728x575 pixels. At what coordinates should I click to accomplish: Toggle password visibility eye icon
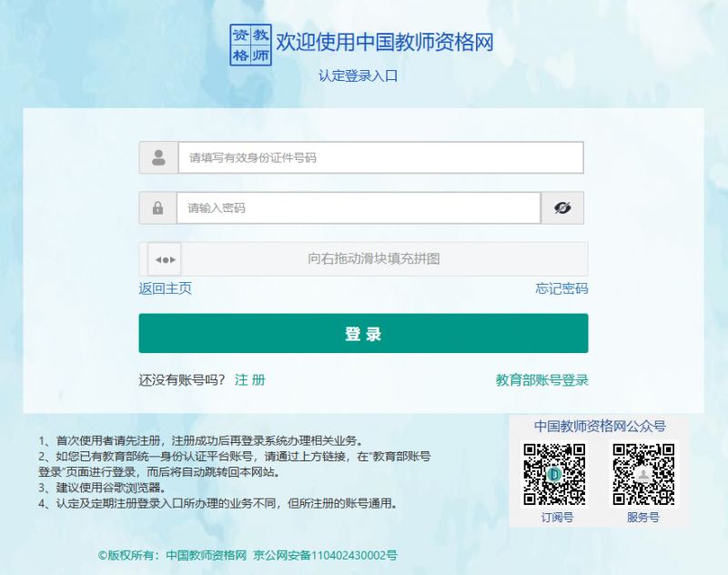point(562,208)
